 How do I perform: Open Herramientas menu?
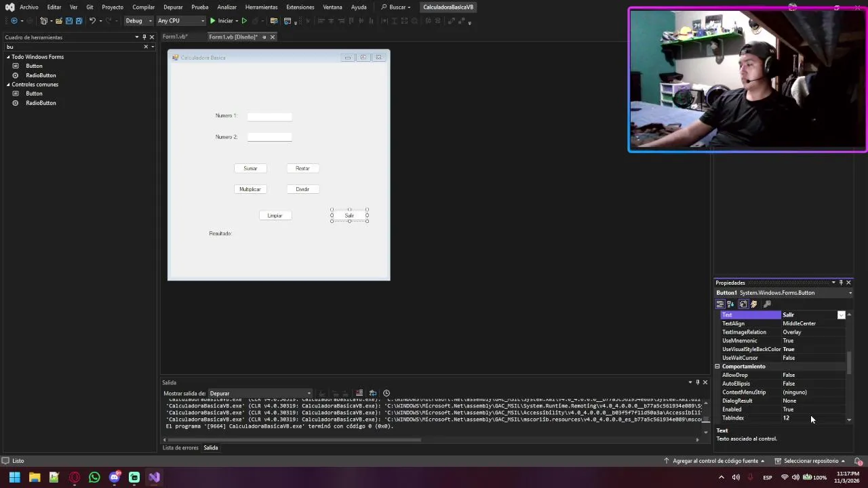[261, 7]
